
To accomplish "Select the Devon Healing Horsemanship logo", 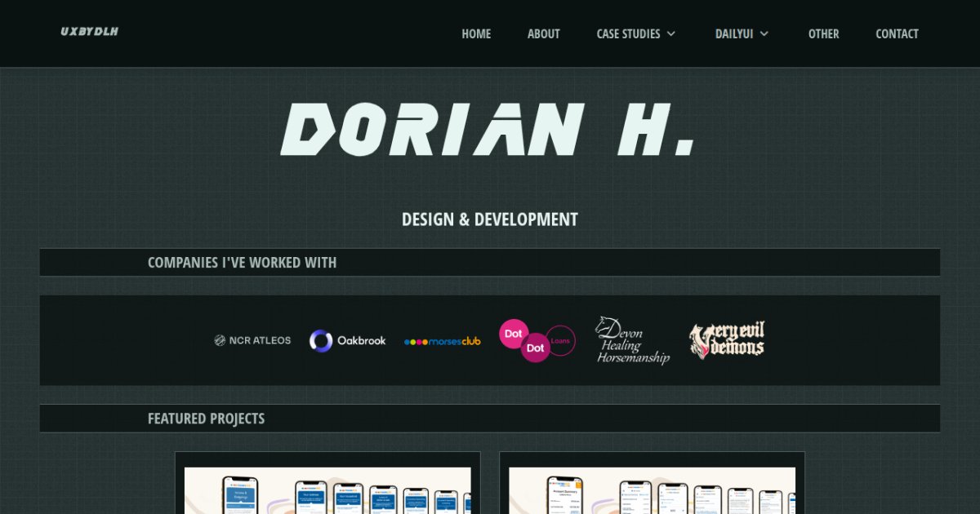I will (632, 340).
